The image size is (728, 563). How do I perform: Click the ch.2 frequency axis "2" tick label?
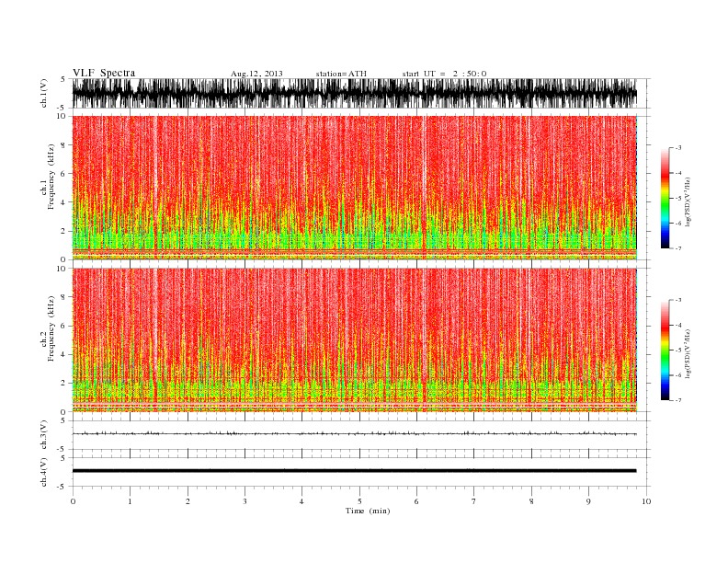63,384
